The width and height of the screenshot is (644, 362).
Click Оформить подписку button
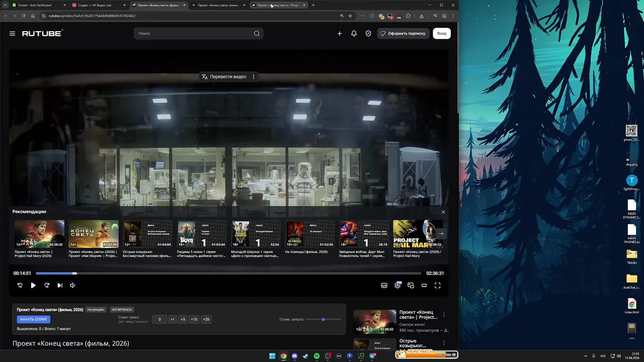click(x=403, y=33)
